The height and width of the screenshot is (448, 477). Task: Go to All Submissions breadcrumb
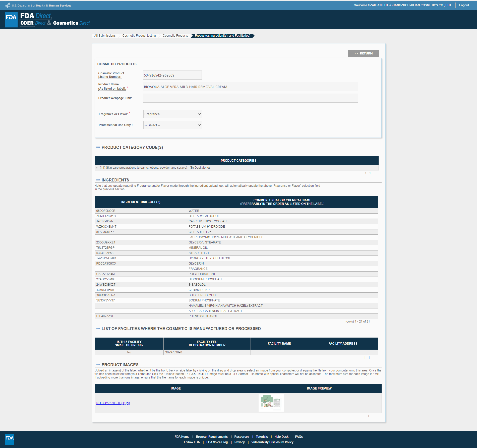[105, 36]
